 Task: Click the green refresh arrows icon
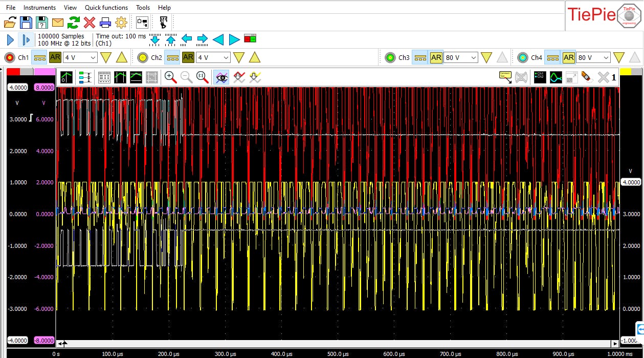[x=74, y=23]
